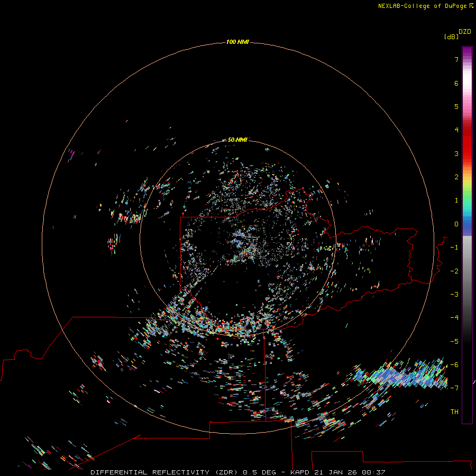Click the 100 NMI range ring label
Image resolution: width=476 pixels, height=476 pixels.
(237, 42)
